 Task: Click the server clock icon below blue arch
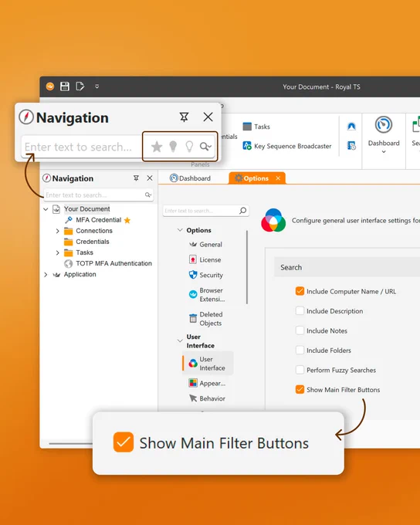click(351, 146)
